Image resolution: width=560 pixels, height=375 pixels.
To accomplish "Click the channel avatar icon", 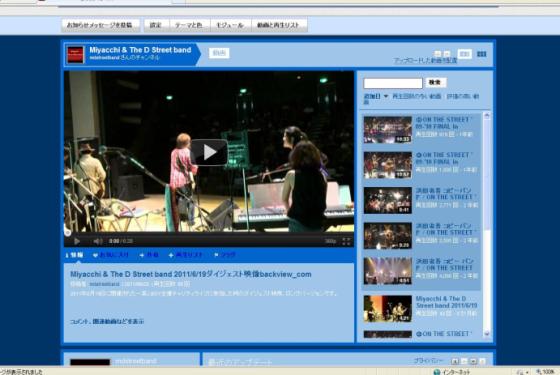I will (75, 55).
